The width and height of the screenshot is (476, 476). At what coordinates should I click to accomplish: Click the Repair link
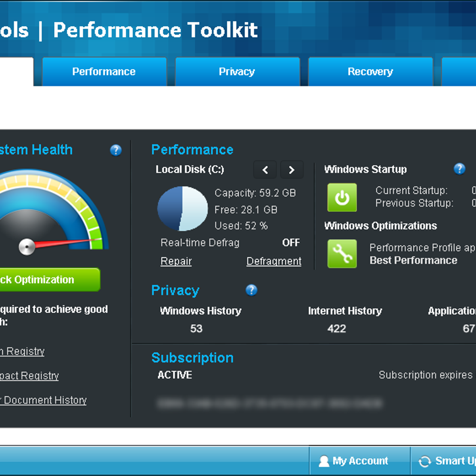point(176,261)
